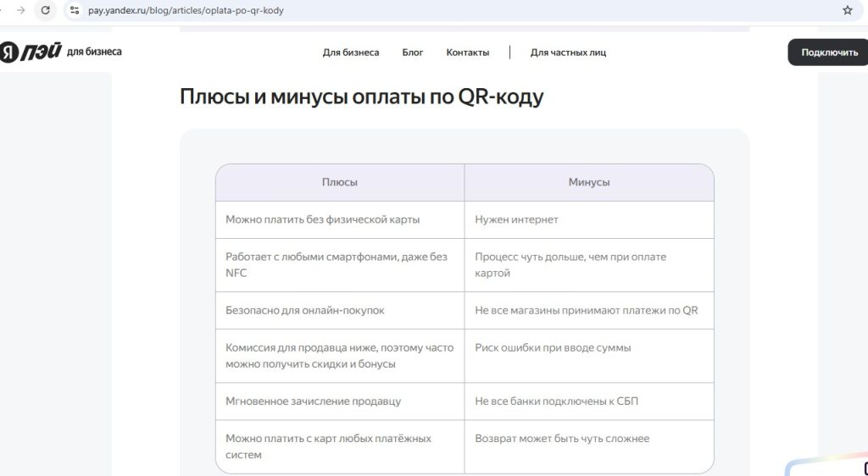This screenshot has height=476, width=868.
Task: Go to the 'Блог' navigation item
Action: pos(413,53)
